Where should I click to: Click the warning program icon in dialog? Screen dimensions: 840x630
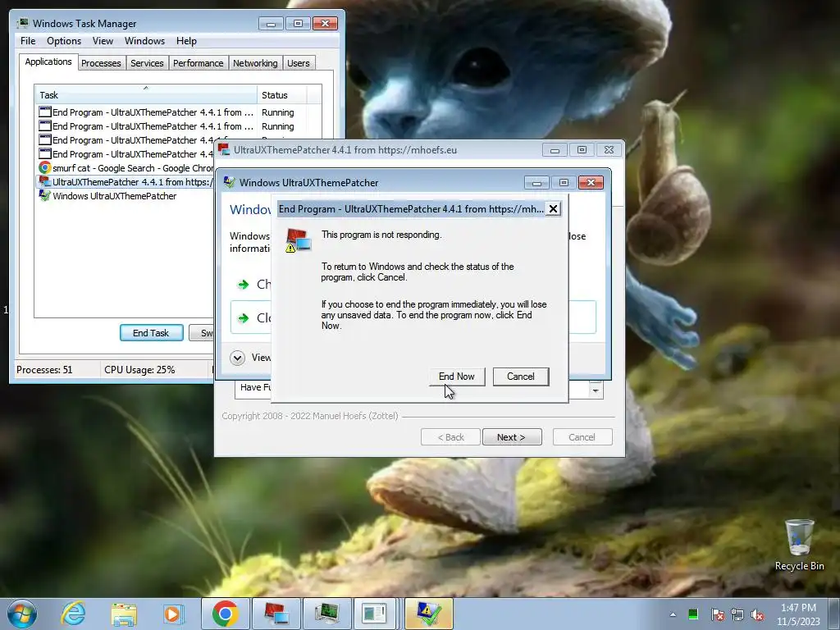298,240
